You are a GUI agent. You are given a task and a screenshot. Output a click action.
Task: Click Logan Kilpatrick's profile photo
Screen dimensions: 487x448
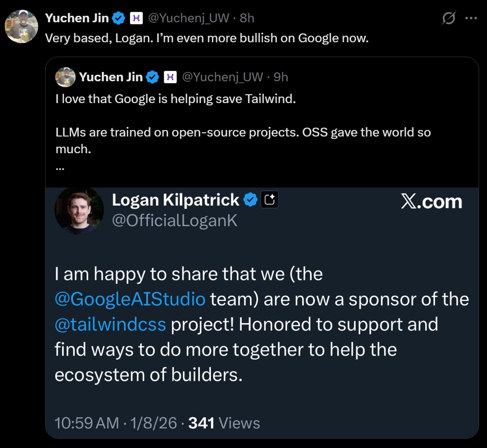(79, 210)
